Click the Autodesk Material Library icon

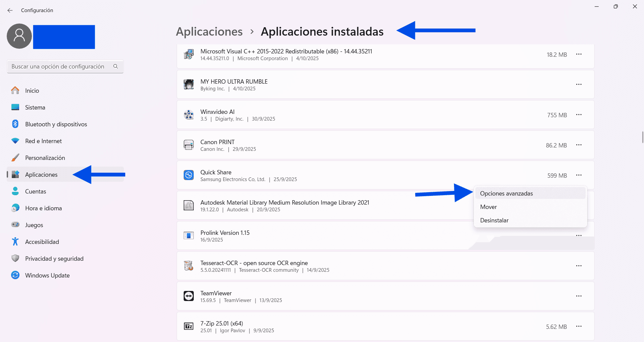tap(189, 205)
